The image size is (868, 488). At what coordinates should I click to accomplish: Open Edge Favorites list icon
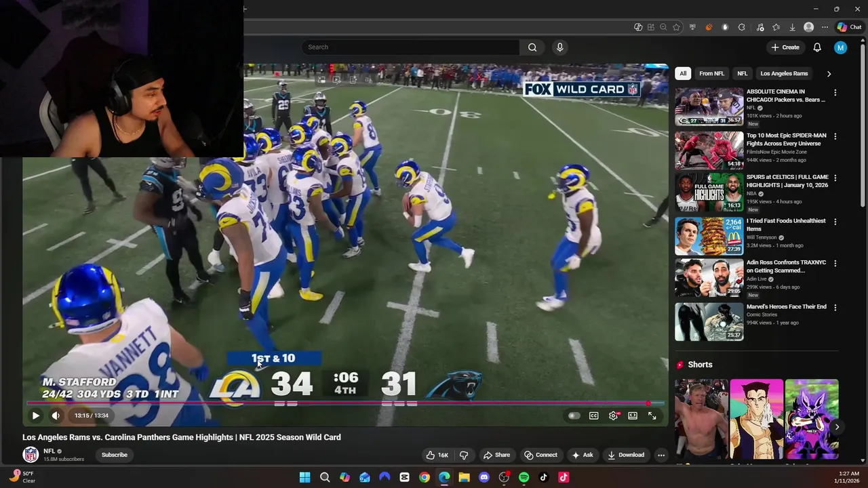(776, 27)
